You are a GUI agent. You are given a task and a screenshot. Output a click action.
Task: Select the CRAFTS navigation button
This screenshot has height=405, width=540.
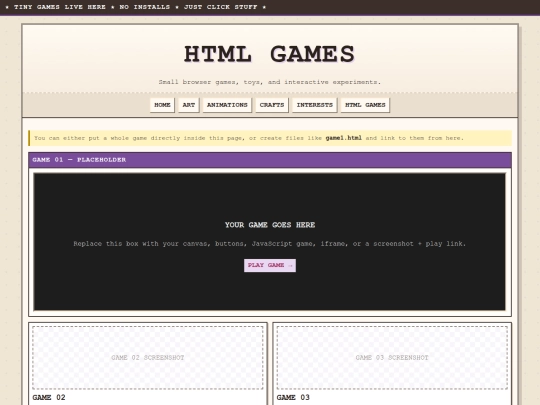pyautogui.click(x=272, y=105)
